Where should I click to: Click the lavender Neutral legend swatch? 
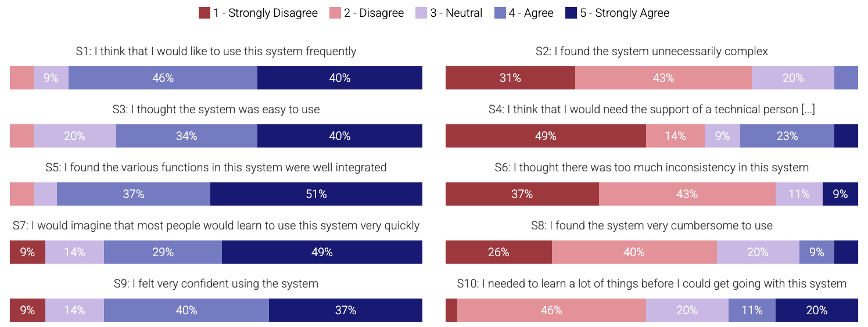(421, 13)
